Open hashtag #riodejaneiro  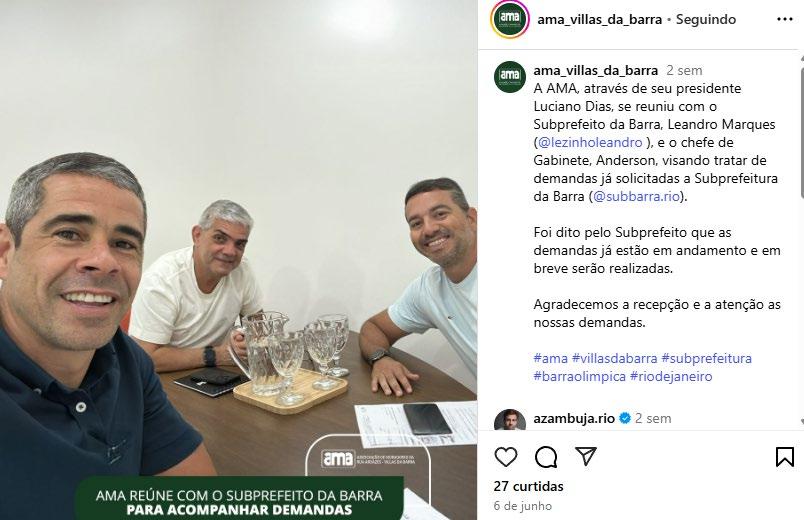click(x=671, y=376)
